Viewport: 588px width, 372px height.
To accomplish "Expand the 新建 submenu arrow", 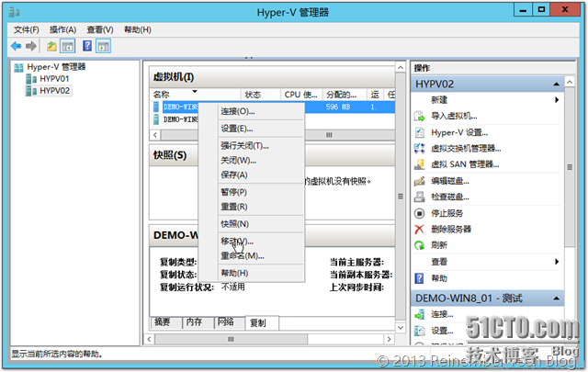I will coord(557,100).
